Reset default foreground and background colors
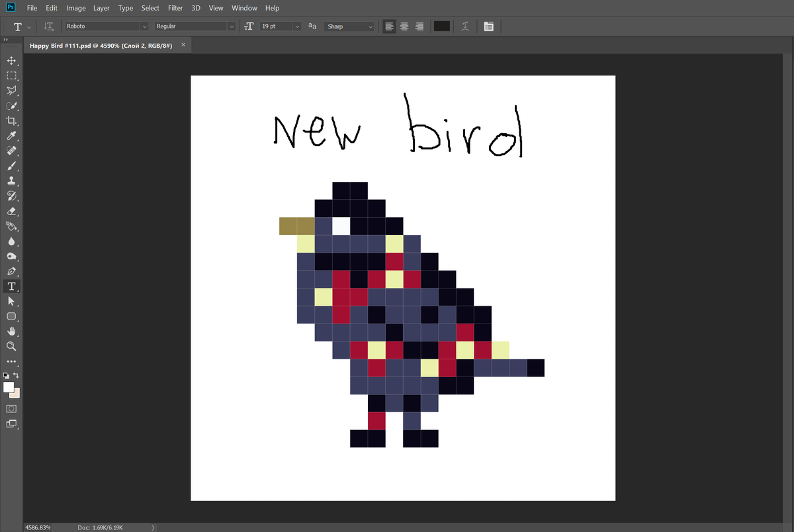 click(7, 375)
